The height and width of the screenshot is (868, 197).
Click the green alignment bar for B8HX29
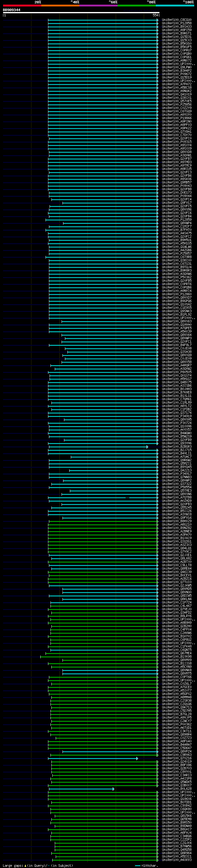[103, 521]
